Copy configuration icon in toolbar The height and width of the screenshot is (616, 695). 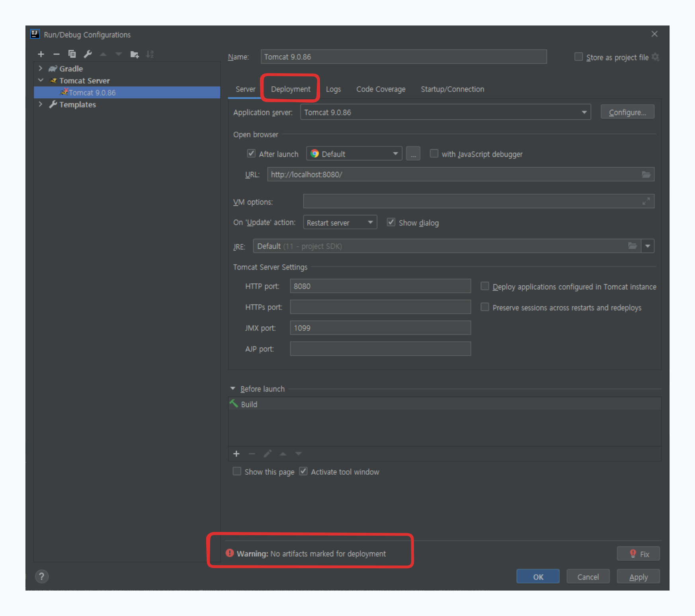[x=72, y=54]
